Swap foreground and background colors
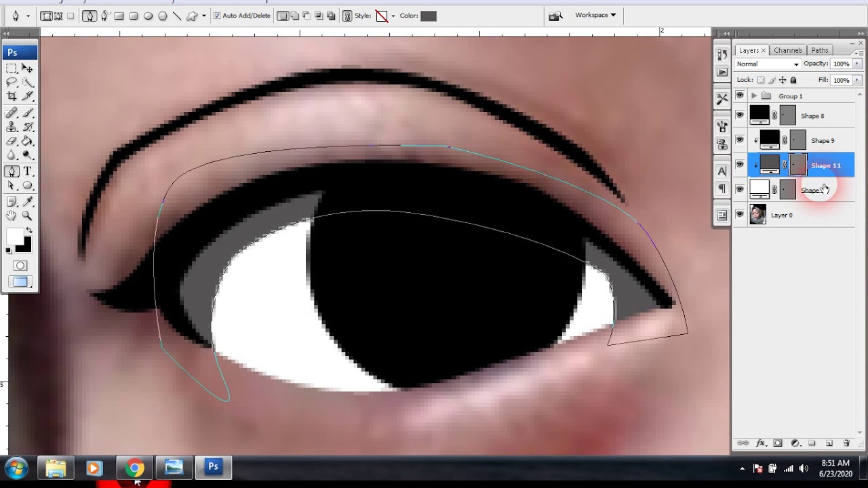The image size is (868, 488). [28, 230]
